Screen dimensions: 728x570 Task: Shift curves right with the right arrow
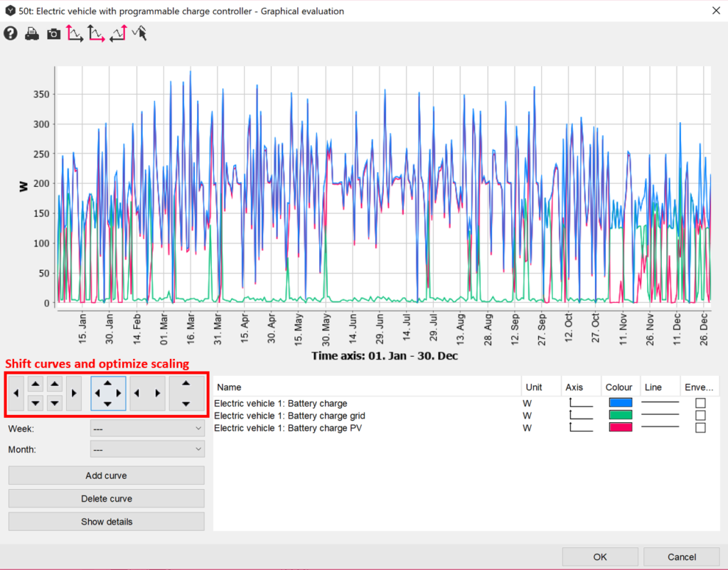[x=73, y=393]
